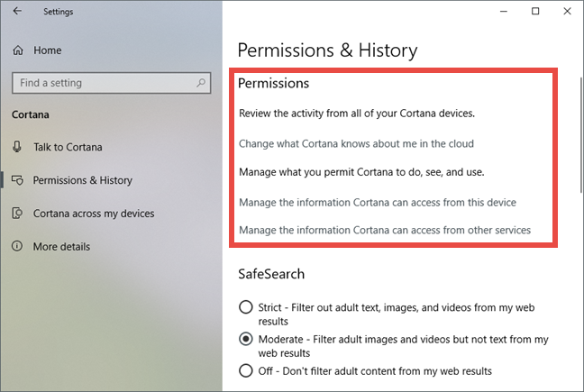
Task: Click the Permissions & History page title
Action: coord(328,50)
